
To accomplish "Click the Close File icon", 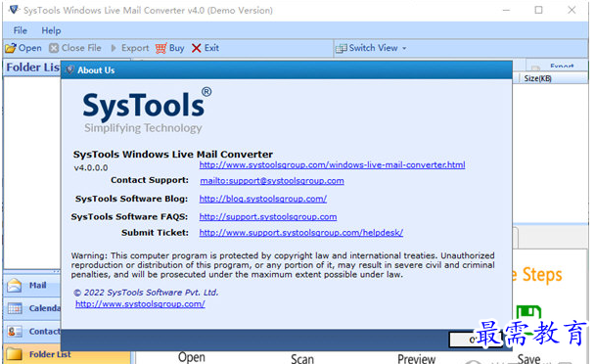I will 54,48.
